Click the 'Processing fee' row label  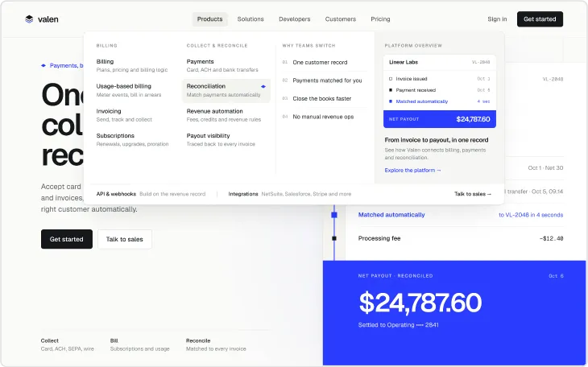[379, 238]
